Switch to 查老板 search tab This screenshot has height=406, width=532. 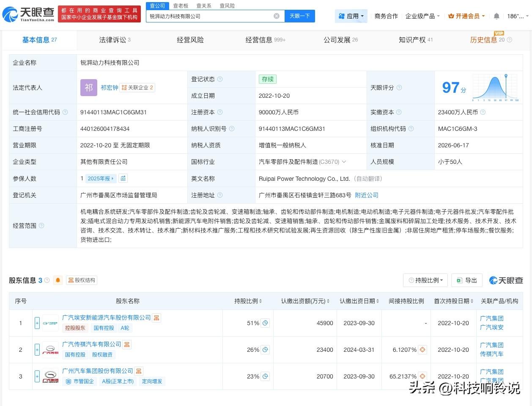pos(181,6)
